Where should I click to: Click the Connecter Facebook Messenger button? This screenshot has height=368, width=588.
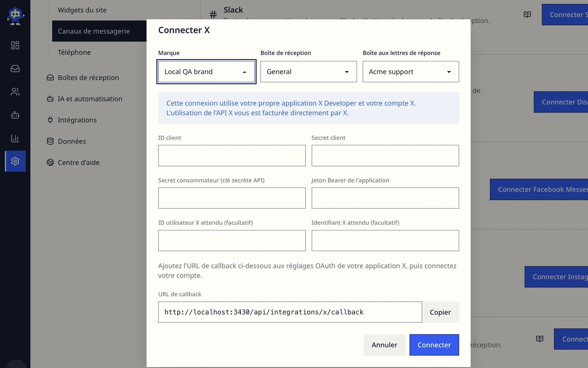click(x=539, y=189)
